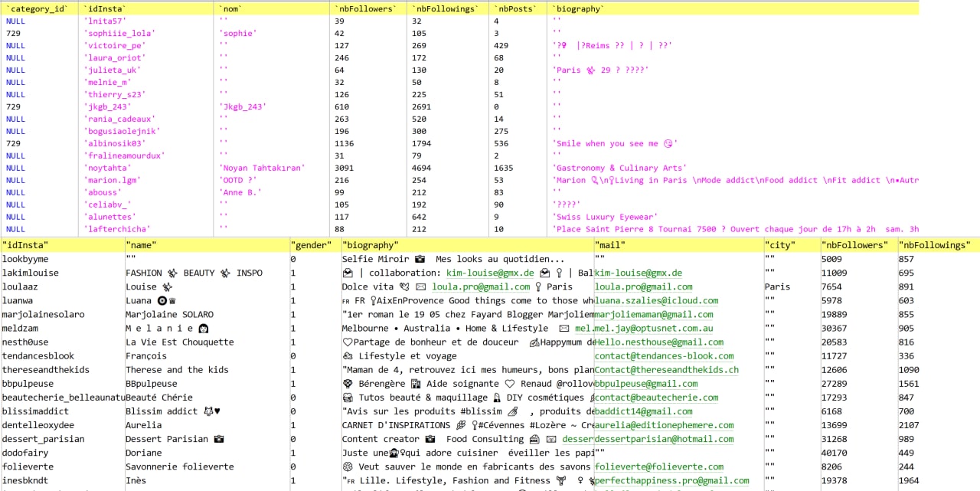Open the kim-louise@gmx.de address in the mail column
Screen dimensions: 980x491
coord(639,273)
